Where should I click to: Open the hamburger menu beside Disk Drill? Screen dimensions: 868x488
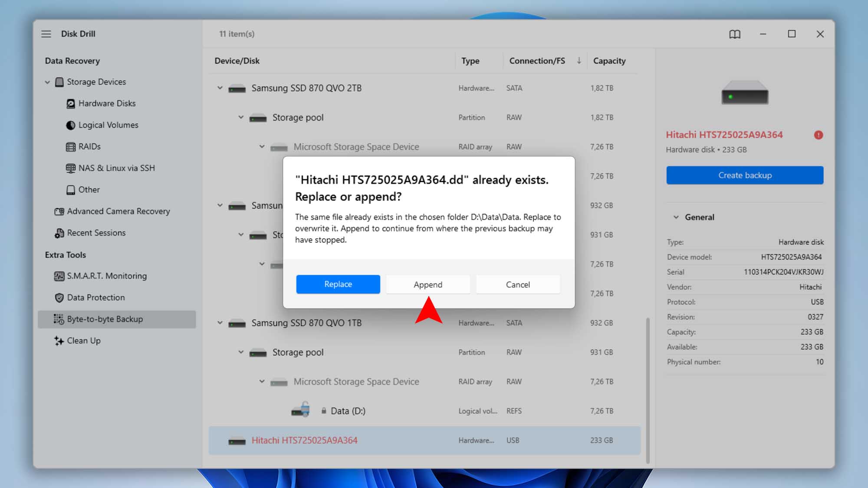(46, 34)
